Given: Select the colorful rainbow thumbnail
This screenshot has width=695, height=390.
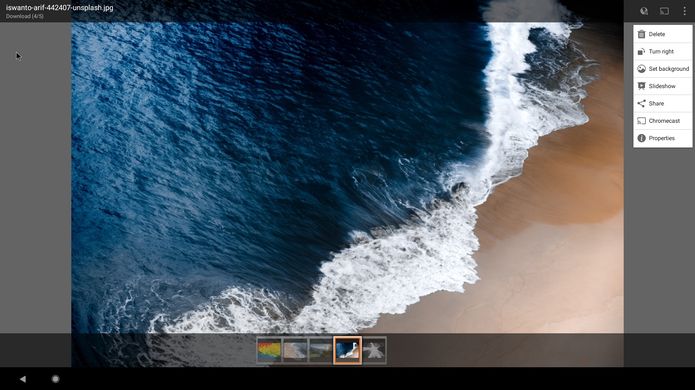Looking at the screenshot, I should coord(269,350).
